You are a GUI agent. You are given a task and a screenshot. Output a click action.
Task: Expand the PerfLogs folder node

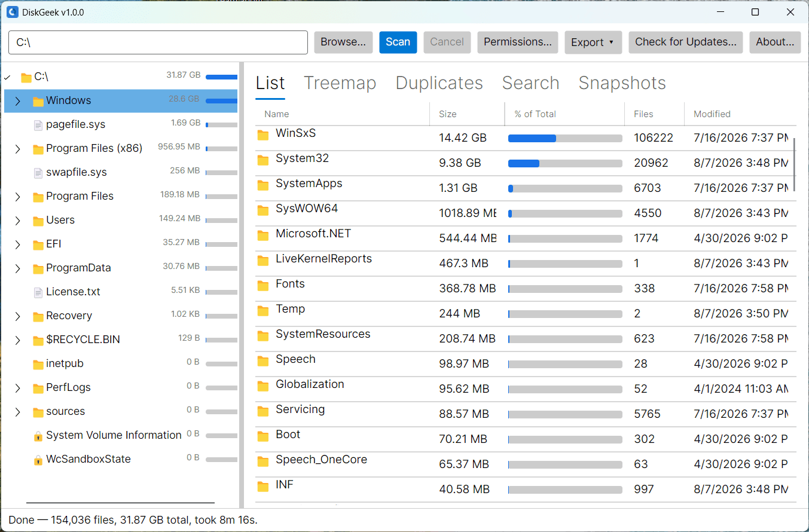click(x=17, y=388)
